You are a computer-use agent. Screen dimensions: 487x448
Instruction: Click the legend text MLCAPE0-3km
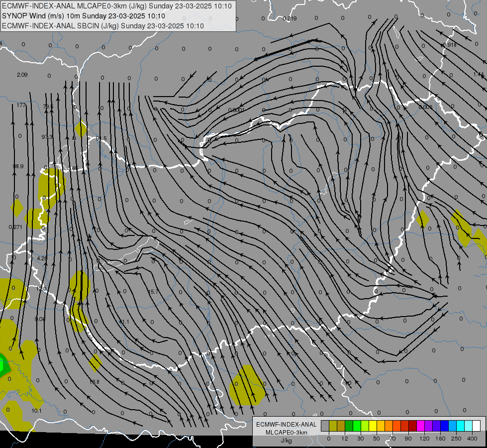pos(286,433)
